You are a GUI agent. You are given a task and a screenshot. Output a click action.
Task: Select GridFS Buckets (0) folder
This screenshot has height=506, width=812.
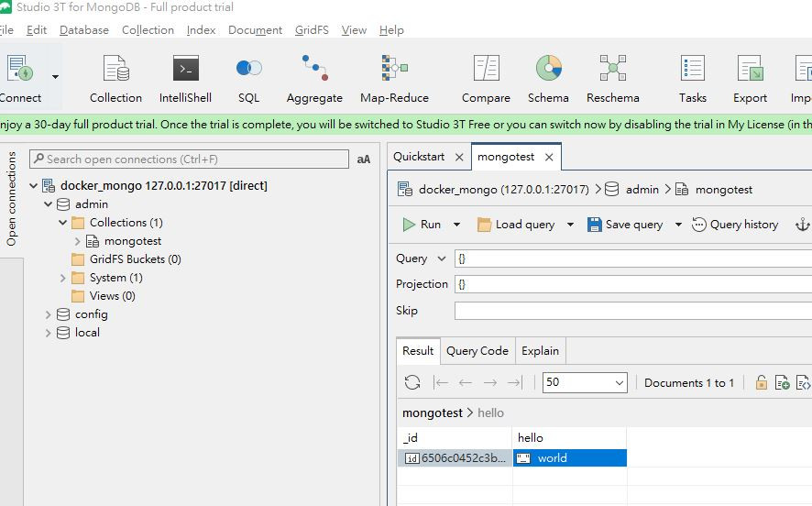click(x=135, y=258)
